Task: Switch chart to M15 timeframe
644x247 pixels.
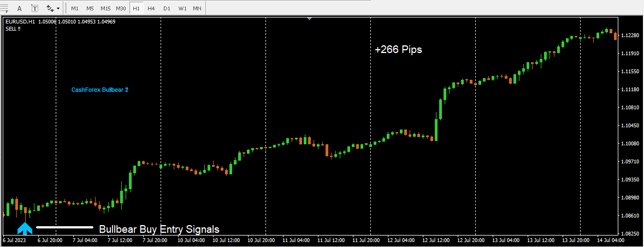Action: pyautogui.click(x=105, y=8)
